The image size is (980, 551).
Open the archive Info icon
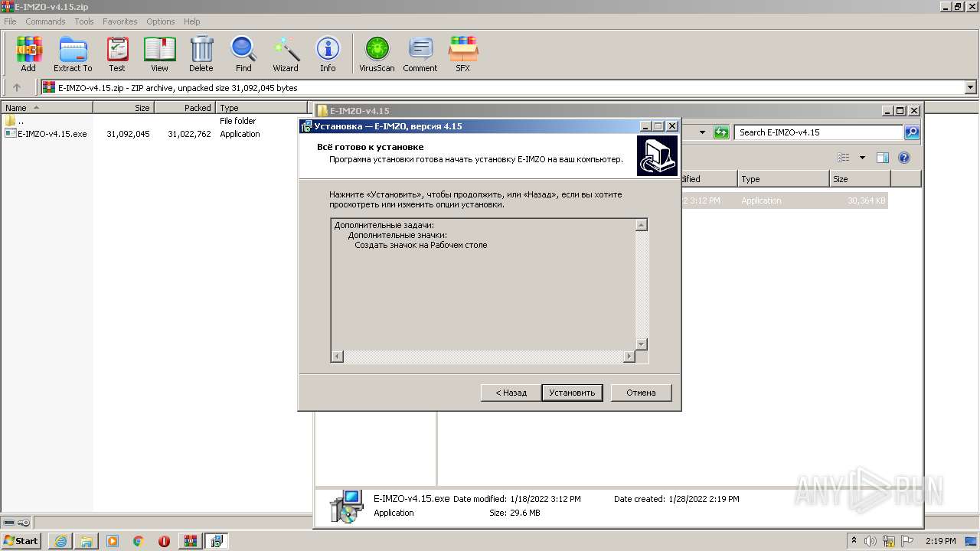point(328,50)
